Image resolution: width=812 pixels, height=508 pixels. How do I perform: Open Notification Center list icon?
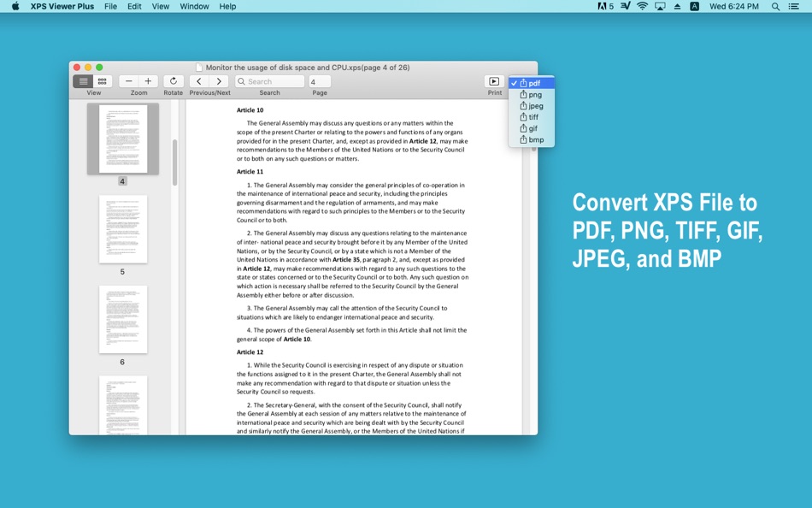coord(793,6)
